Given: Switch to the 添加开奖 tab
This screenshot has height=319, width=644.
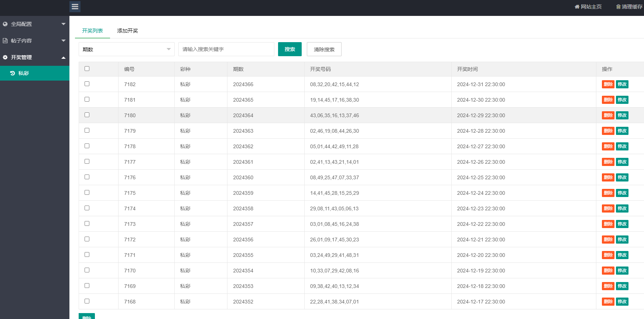Looking at the screenshot, I should tap(127, 31).
